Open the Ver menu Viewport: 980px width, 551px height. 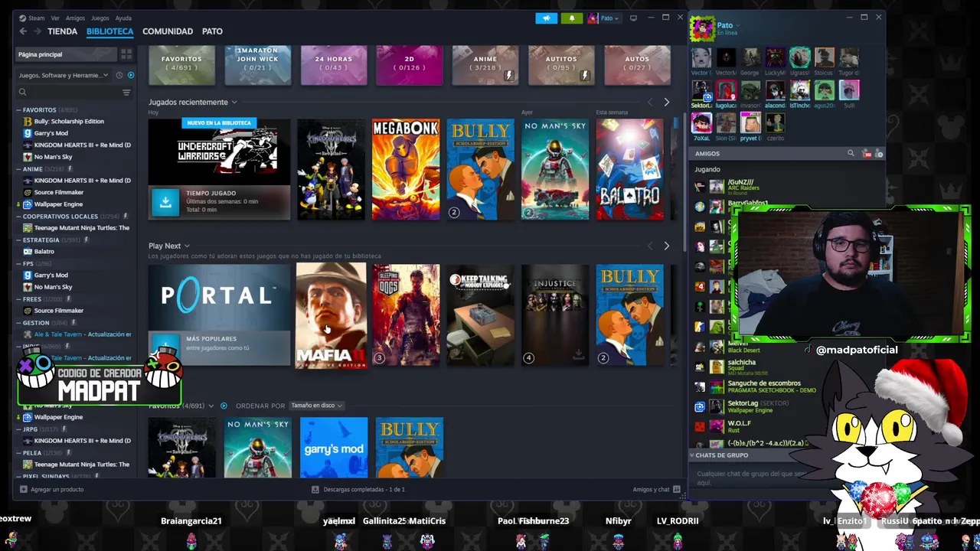(x=55, y=18)
